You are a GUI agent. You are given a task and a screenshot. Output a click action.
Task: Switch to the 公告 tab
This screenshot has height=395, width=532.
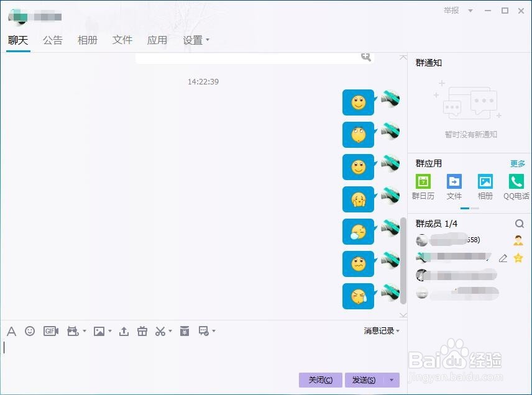click(x=53, y=39)
